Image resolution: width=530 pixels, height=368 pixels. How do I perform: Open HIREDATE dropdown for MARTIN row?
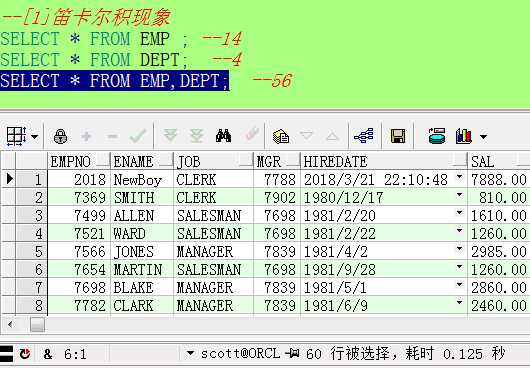[459, 267]
